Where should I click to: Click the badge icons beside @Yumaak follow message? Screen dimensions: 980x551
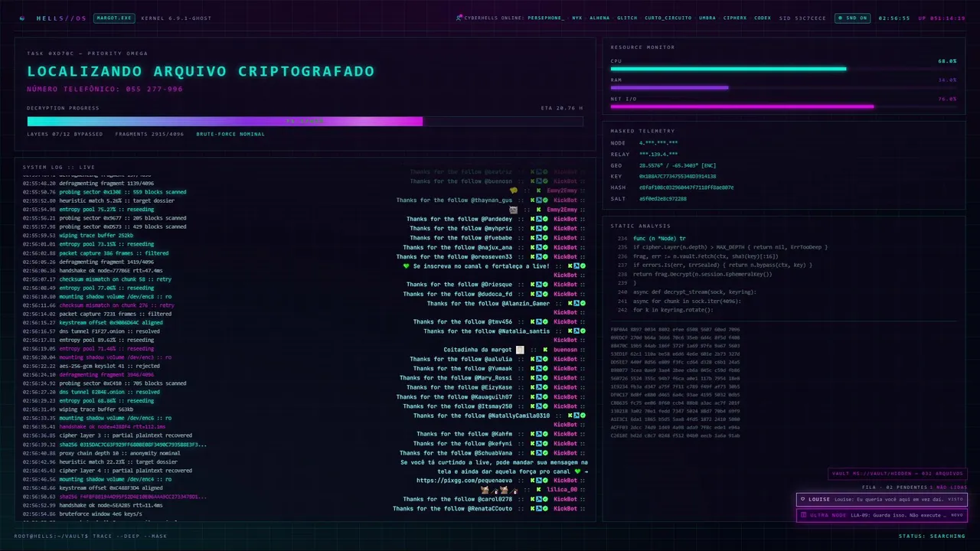538,368
